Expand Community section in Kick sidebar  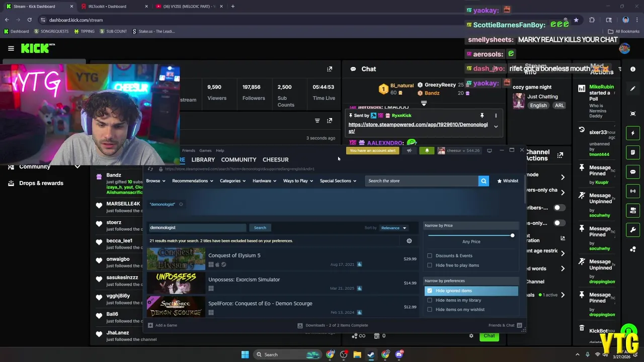click(77, 166)
